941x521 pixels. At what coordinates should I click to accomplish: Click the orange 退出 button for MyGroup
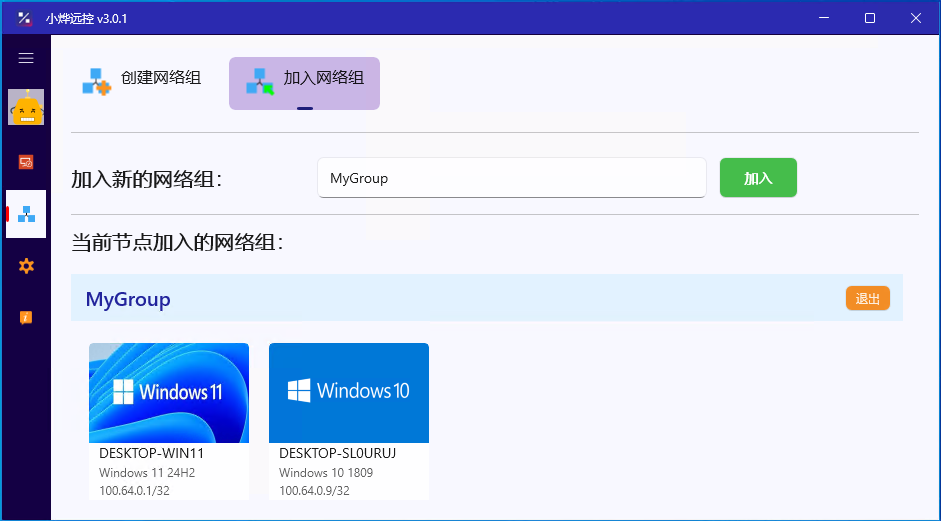point(868,298)
